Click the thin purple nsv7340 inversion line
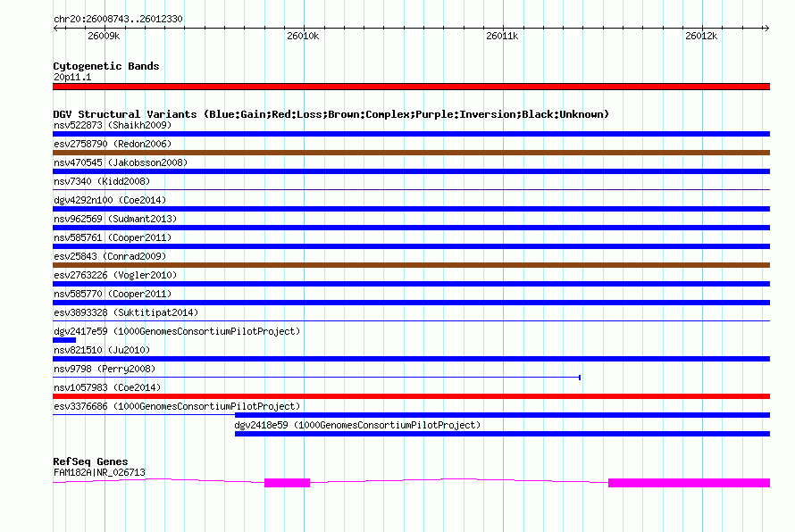The height and width of the screenshot is (532, 795). click(x=411, y=190)
